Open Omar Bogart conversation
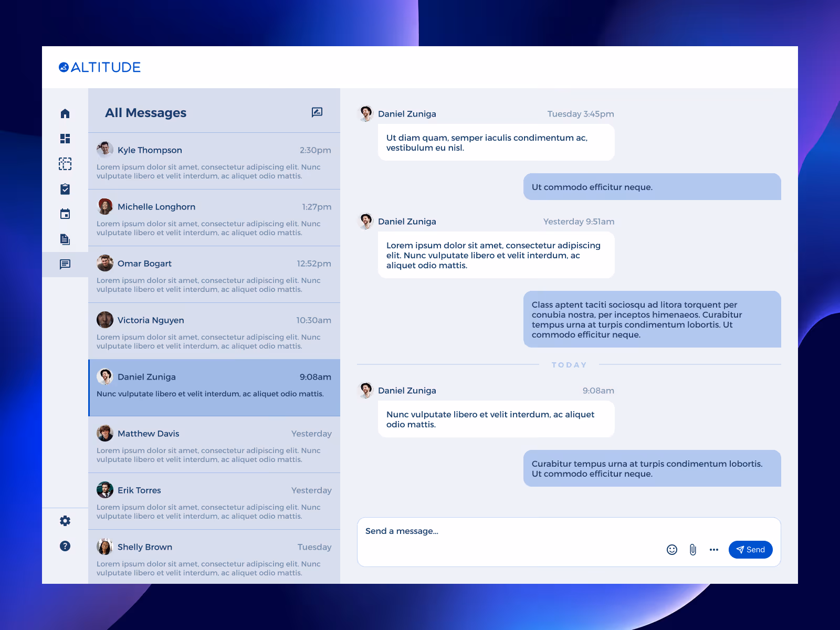Image resolution: width=840 pixels, height=630 pixels. (214, 275)
